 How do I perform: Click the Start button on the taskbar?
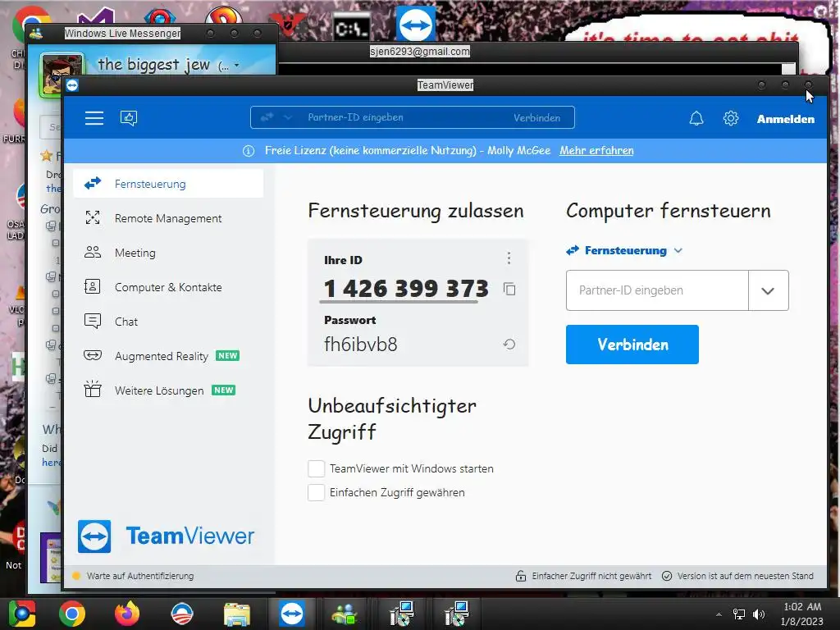click(21, 614)
